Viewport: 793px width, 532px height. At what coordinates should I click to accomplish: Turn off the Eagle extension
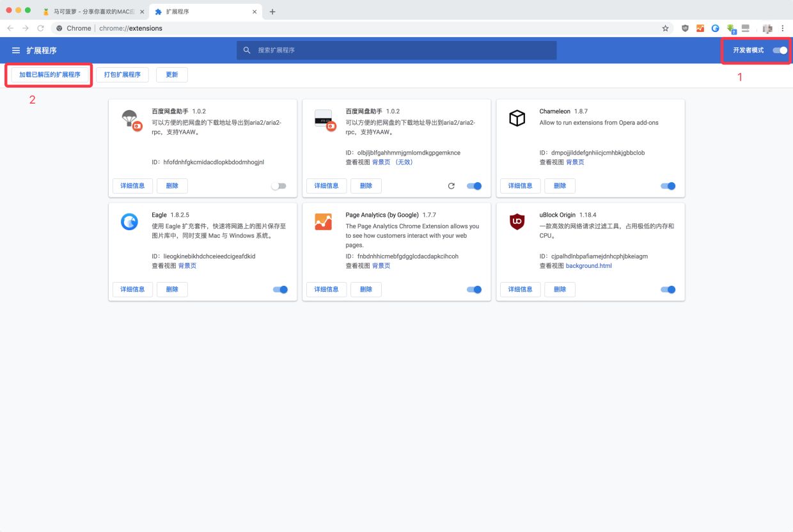click(x=280, y=290)
